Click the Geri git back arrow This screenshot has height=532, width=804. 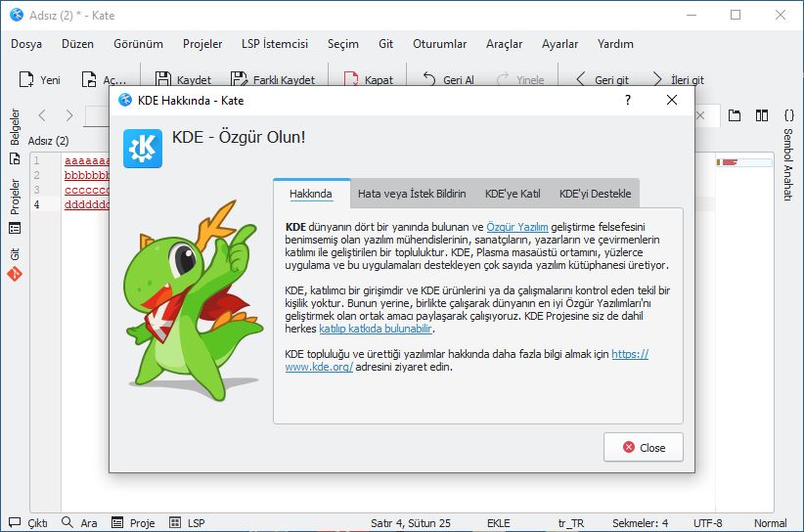click(580, 79)
